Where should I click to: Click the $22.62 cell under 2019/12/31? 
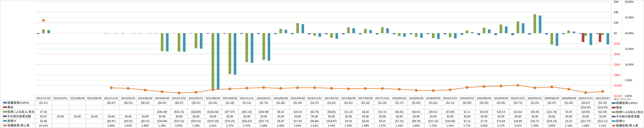coord(518,112)
